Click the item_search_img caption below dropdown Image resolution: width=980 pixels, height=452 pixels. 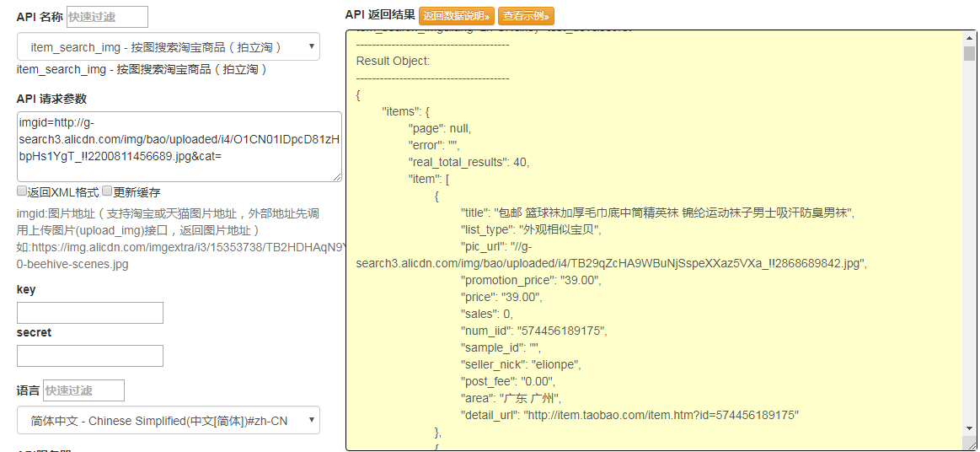(142, 69)
